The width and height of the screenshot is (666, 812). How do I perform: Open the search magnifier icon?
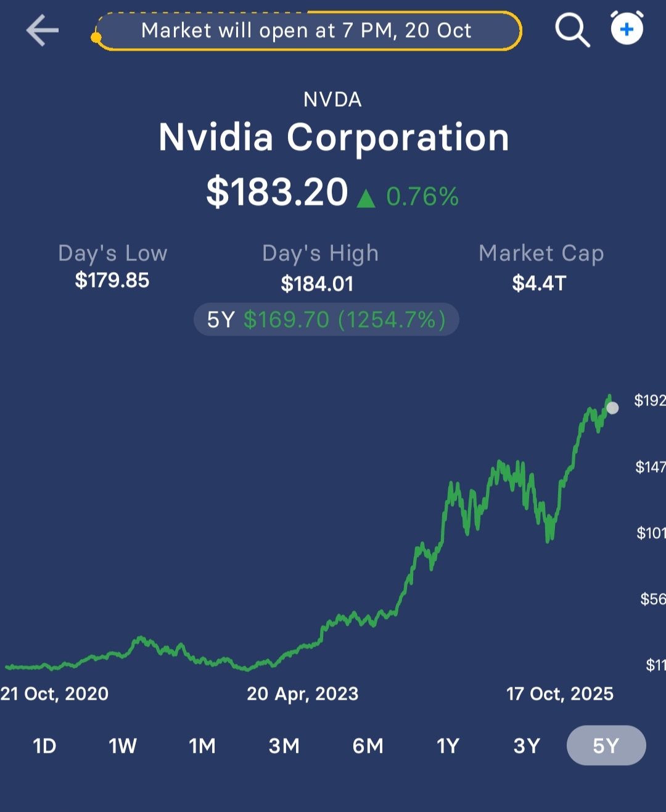(572, 30)
